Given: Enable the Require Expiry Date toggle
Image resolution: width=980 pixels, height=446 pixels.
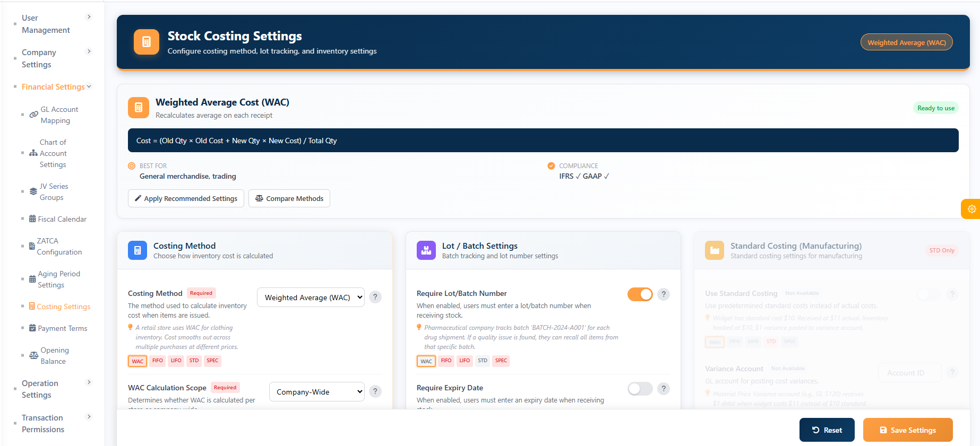Looking at the screenshot, I should point(640,389).
